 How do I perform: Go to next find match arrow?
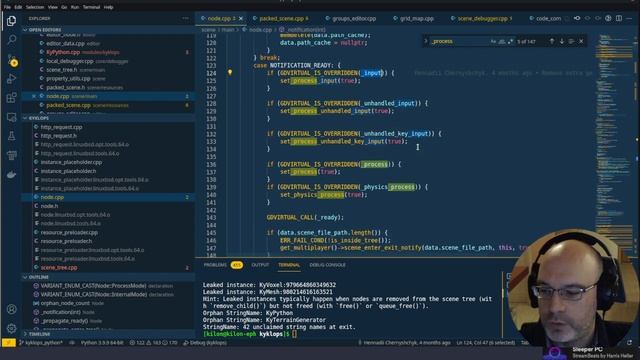point(562,41)
